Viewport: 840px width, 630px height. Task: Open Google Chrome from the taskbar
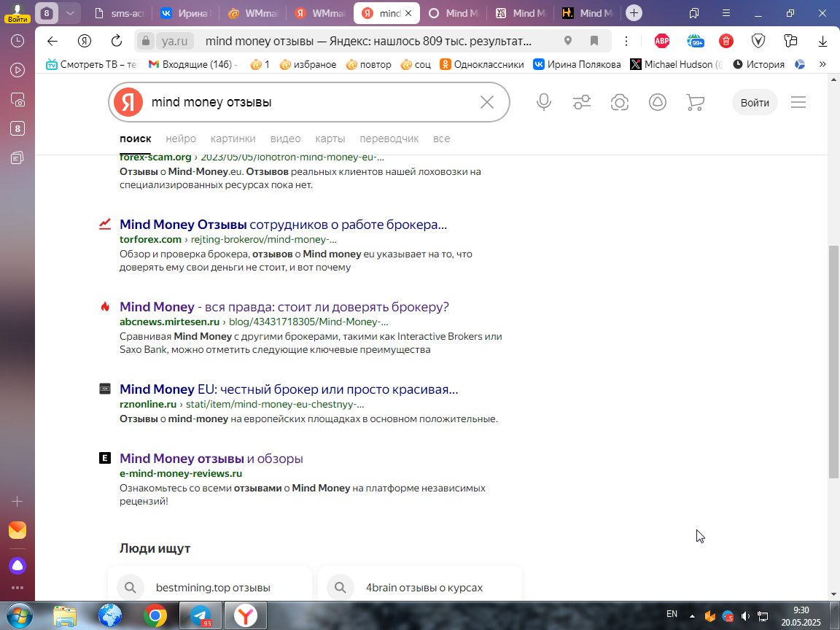(x=155, y=615)
